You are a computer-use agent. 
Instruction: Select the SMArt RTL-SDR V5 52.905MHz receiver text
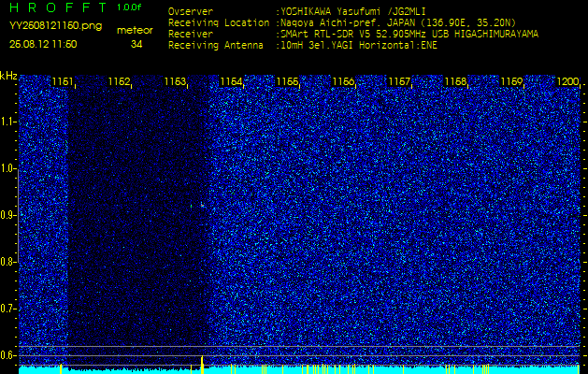(x=409, y=35)
